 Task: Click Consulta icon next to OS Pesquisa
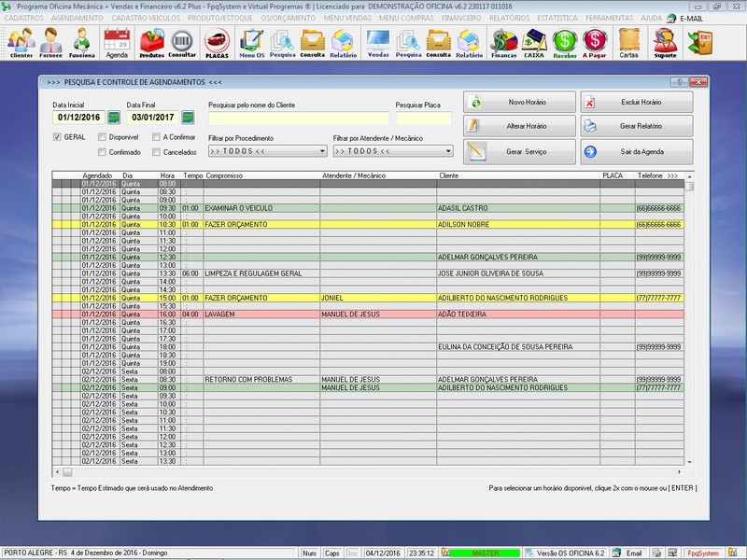[313, 43]
